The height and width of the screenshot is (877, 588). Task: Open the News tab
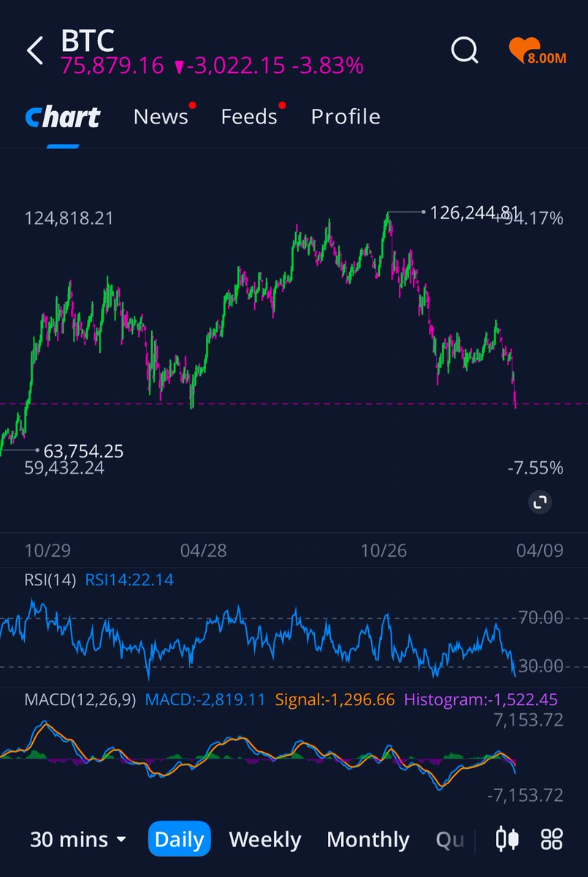161,117
